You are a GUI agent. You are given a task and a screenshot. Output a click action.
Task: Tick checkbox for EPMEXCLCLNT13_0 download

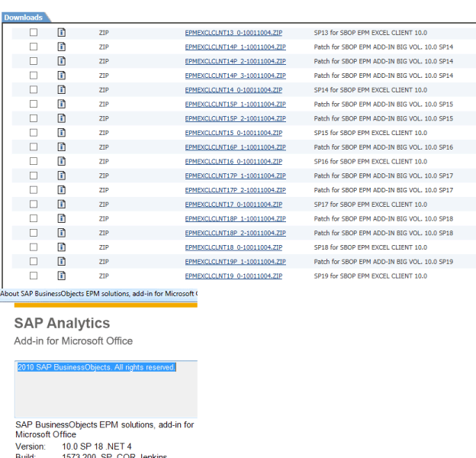pos(34,32)
